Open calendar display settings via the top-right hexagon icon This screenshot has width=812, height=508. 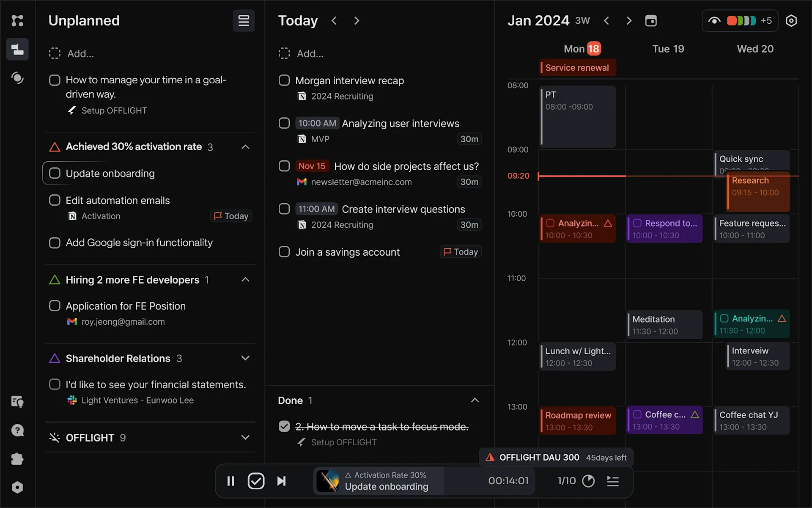pos(791,20)
